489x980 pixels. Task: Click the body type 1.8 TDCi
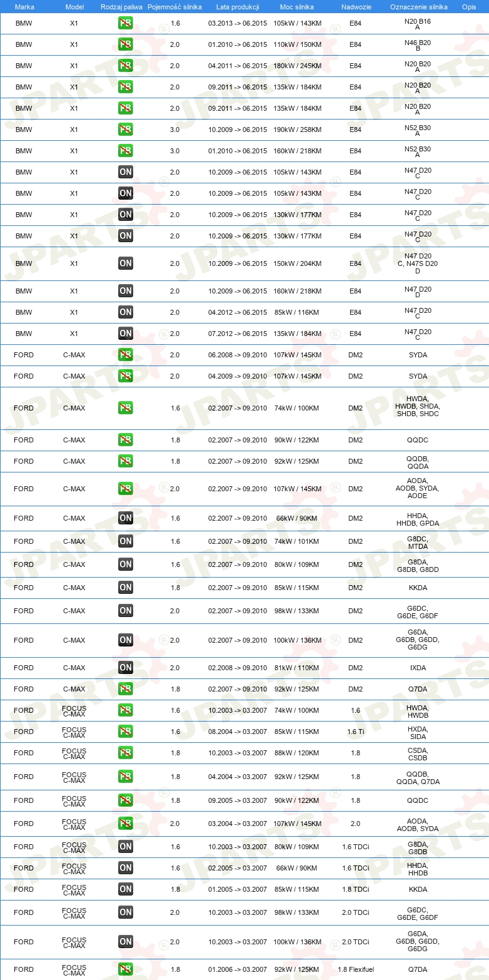(355, 889)
